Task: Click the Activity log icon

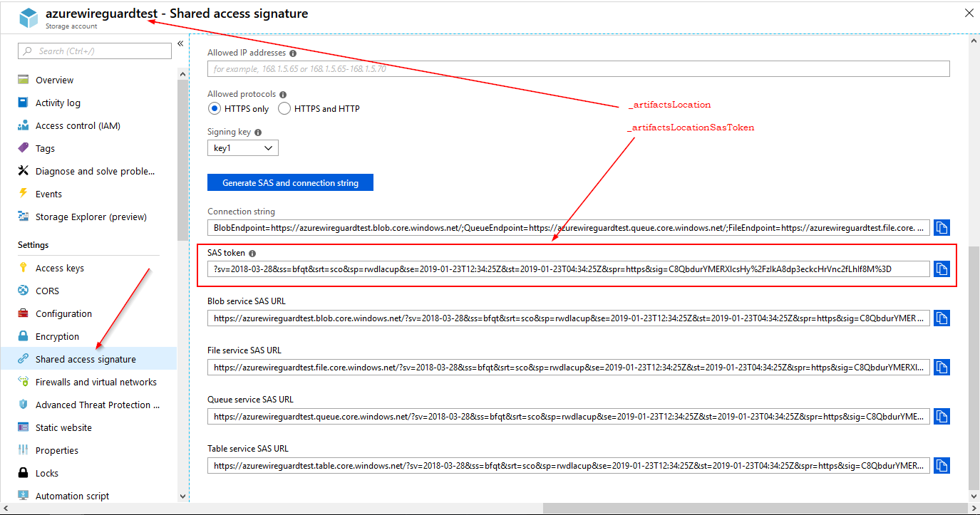Action: tap(23, 103)
